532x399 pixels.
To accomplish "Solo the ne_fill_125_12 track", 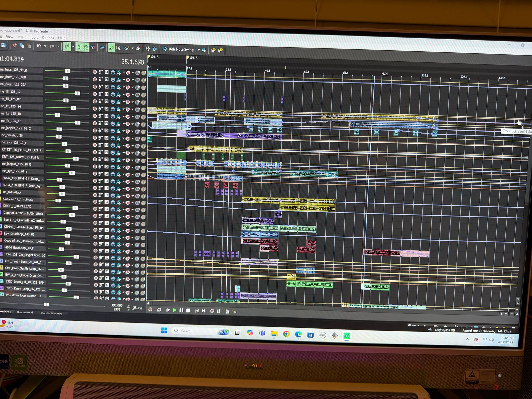I will [x=143, y=95].
